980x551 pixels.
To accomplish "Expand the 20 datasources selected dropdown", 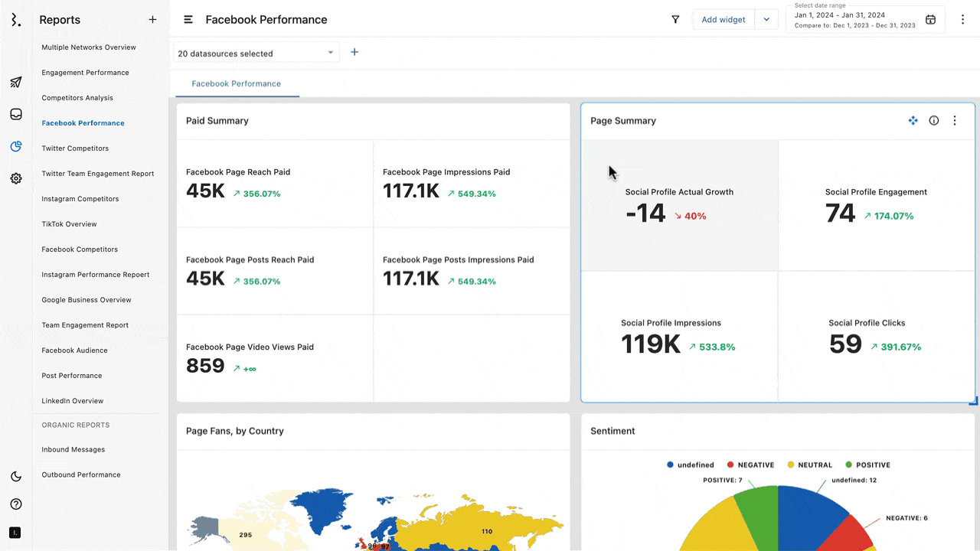I will coord(256,54).
